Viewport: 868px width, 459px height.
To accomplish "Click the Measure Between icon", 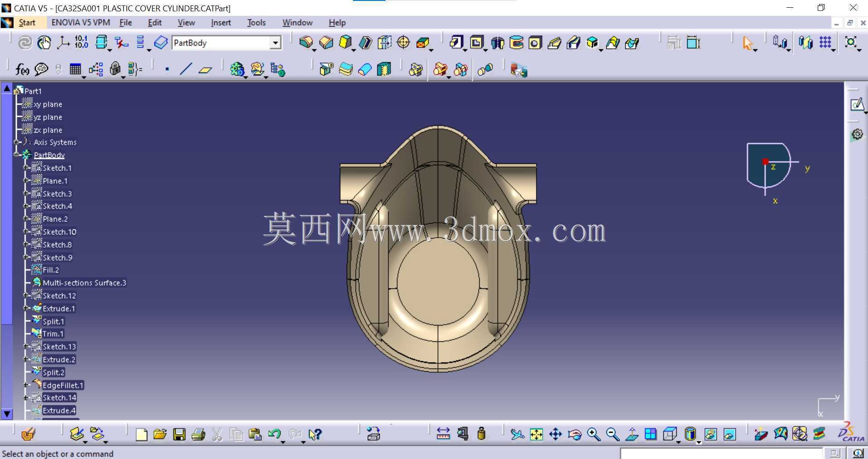I will point(443,434).
